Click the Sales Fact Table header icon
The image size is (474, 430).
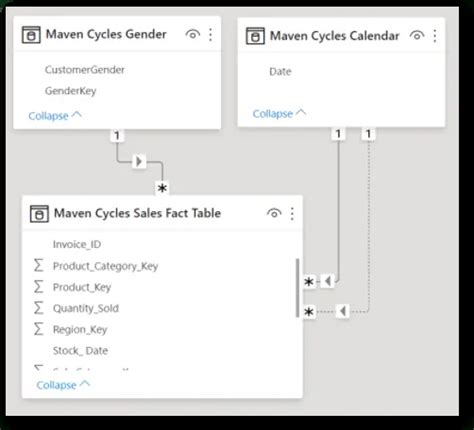click(39, 214)
